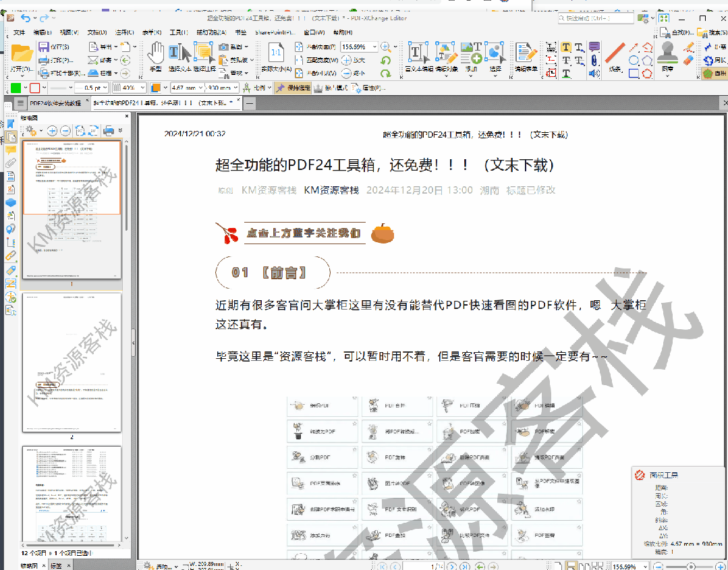Select the Rectangle shape tool
The width and height of the screenshot is (728, 570).
point(634,73)
